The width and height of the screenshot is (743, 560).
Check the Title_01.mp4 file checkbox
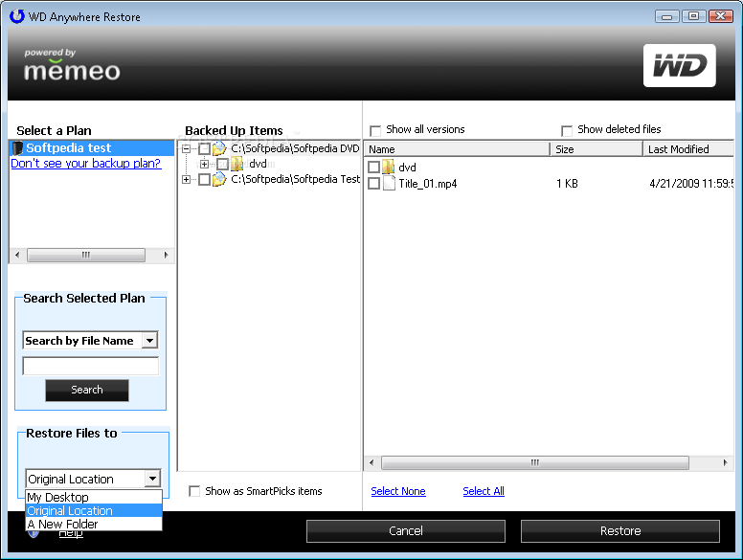tap(373, 184)
